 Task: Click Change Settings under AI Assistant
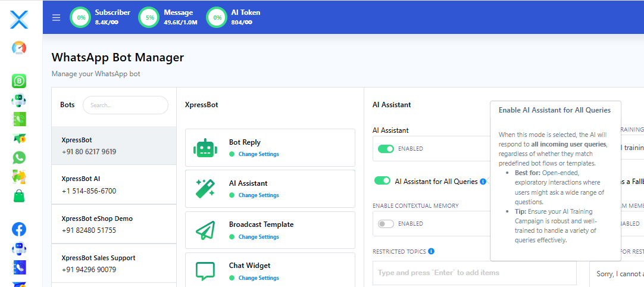pos(258,195)
